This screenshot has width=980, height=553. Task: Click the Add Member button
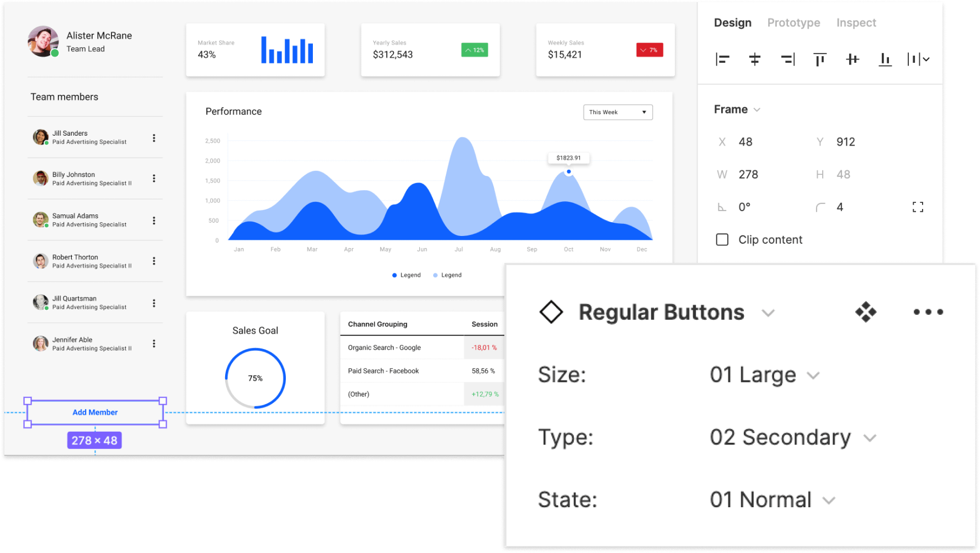95,412
